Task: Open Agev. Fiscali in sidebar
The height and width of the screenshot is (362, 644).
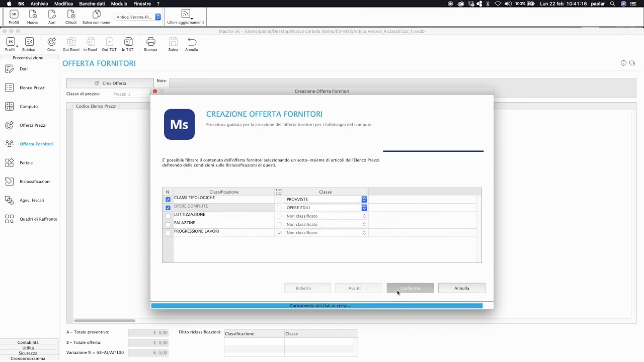Action: click(x=32, y=200)
